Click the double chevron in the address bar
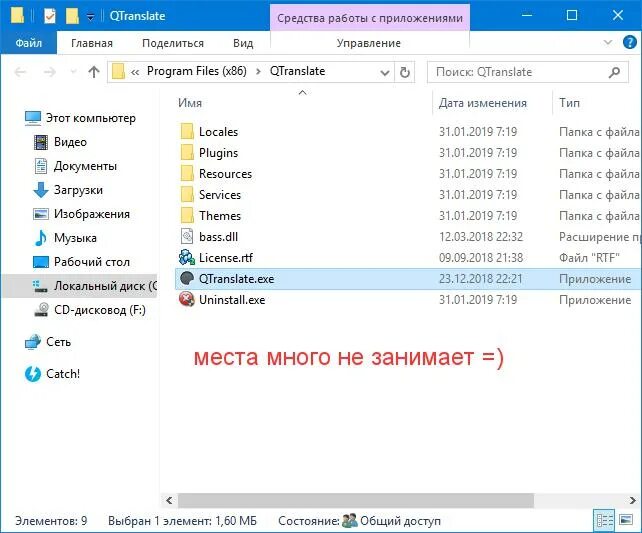The width and height of the screenshot is (642, 533). pyautogui.click(x=135, y=72)
